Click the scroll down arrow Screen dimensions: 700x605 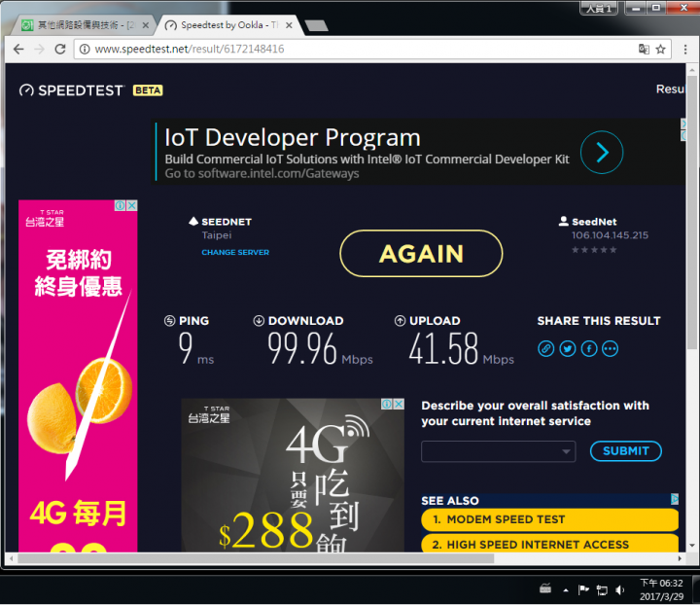(x=692, y=546)
